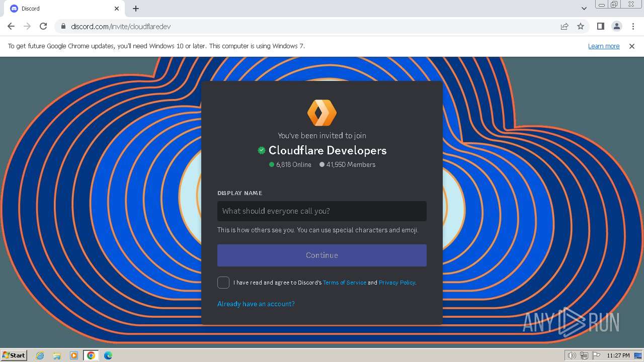The height and width of the screenshot is (362, 644).
Task: Open the Chrome profile avatar menu
Action: 616,26
